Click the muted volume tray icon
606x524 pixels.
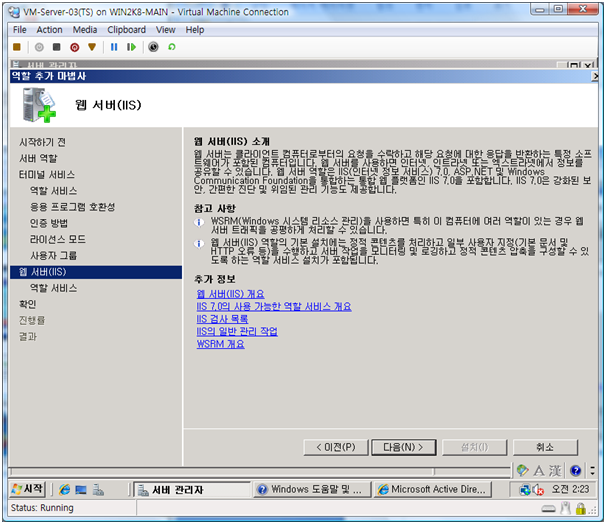538,490
